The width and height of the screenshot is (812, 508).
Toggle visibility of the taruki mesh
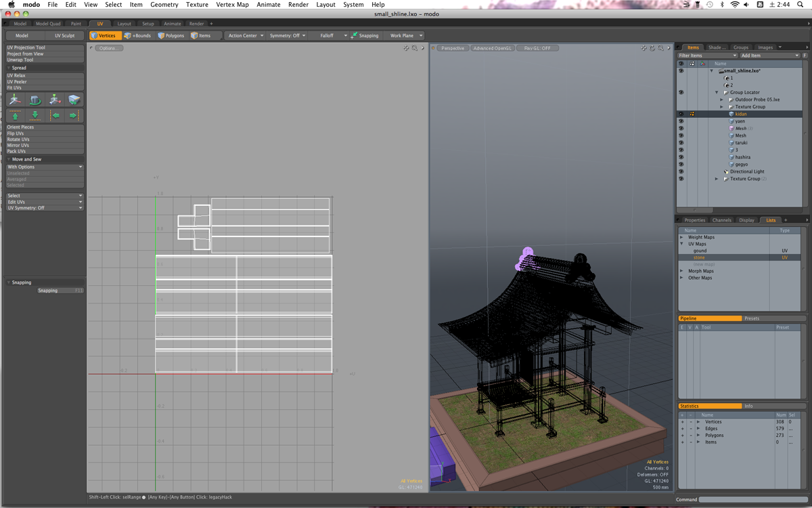tap(681, 143)
